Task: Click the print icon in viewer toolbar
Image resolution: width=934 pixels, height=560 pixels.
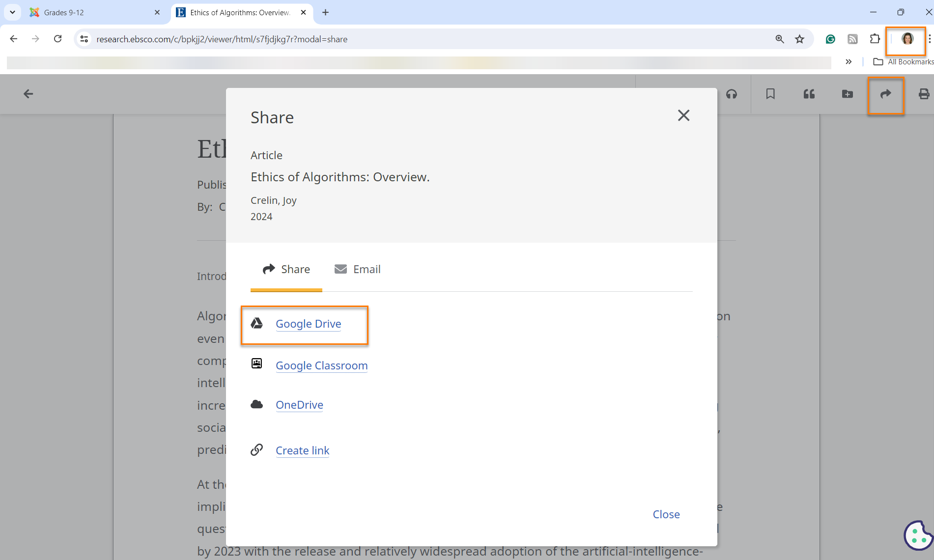Action: tap(924, 94)
